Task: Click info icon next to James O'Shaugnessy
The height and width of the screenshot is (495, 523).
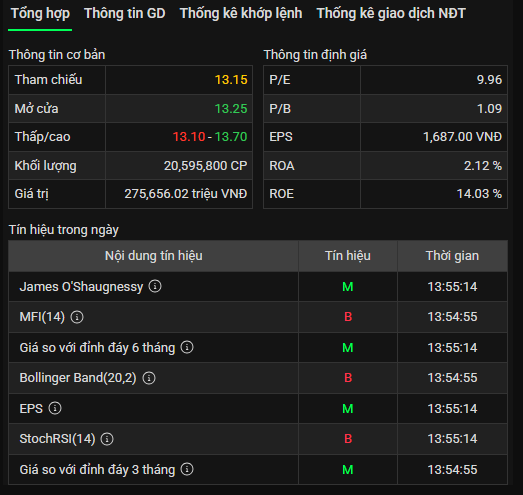Action: pyautogui.click(x=155, y=286)
